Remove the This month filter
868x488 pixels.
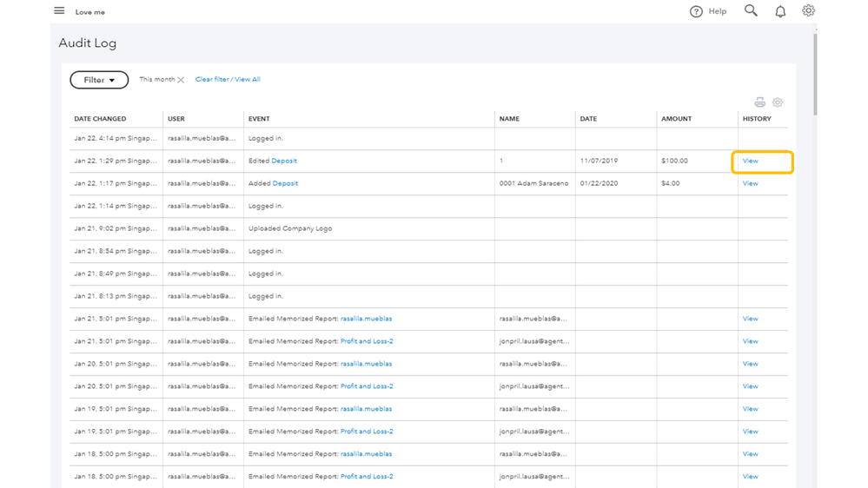coord(181,80)
